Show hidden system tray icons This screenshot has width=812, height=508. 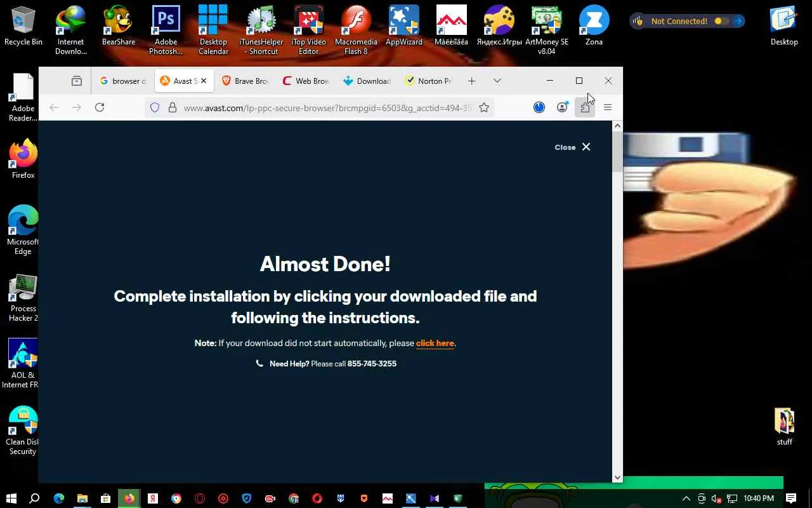point(685,498)
